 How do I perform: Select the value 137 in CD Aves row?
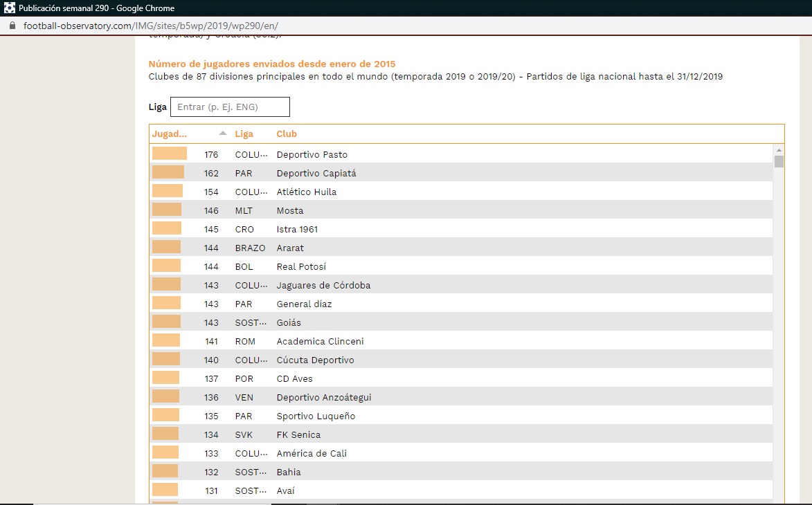(x=211, y=379)
